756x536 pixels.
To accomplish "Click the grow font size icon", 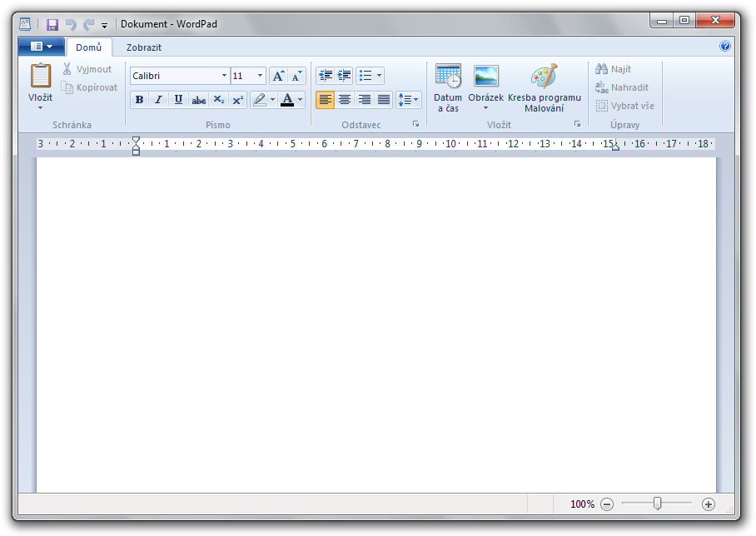I will [x=278, y=76].
